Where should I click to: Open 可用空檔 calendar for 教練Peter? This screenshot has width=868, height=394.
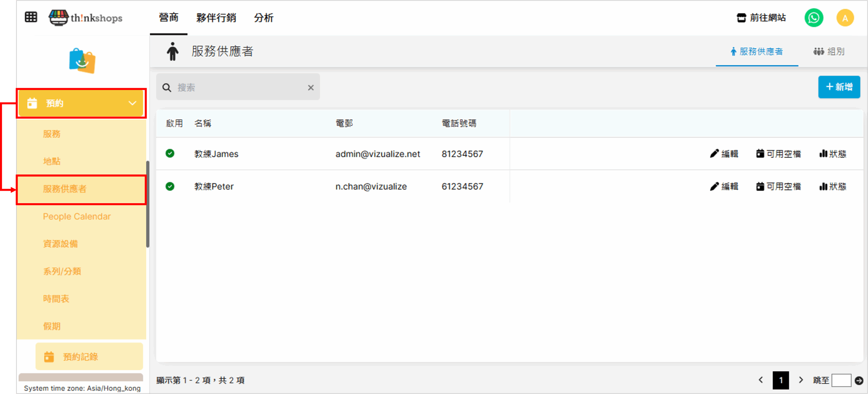pyautogui.click(x=778, y=186)
